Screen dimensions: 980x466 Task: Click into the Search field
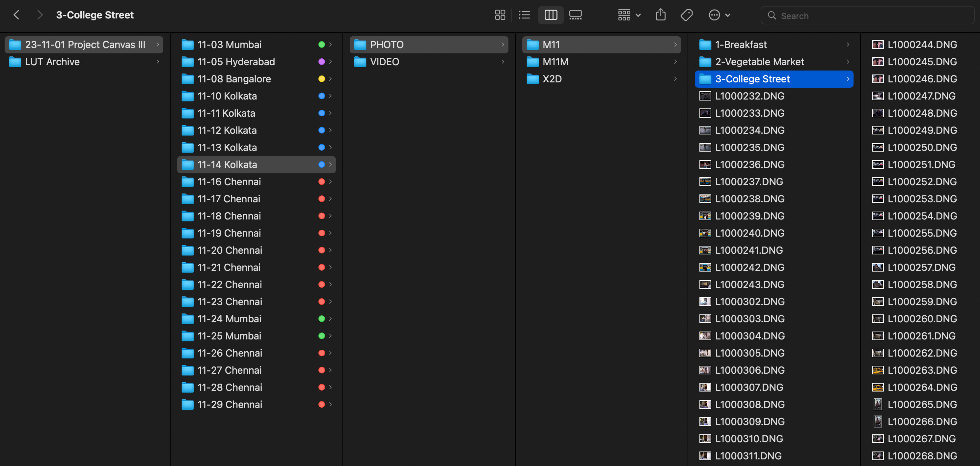(x=867, y=15)
